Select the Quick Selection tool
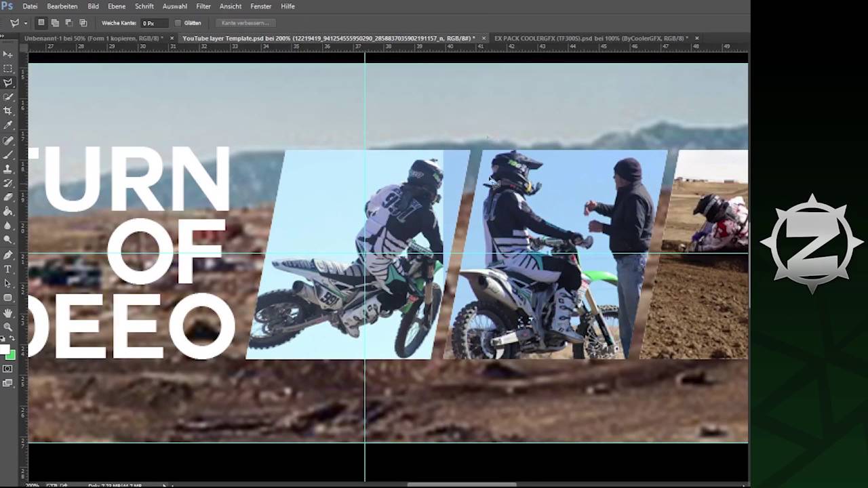Screen dimensions: 868x488 (7, 97)
